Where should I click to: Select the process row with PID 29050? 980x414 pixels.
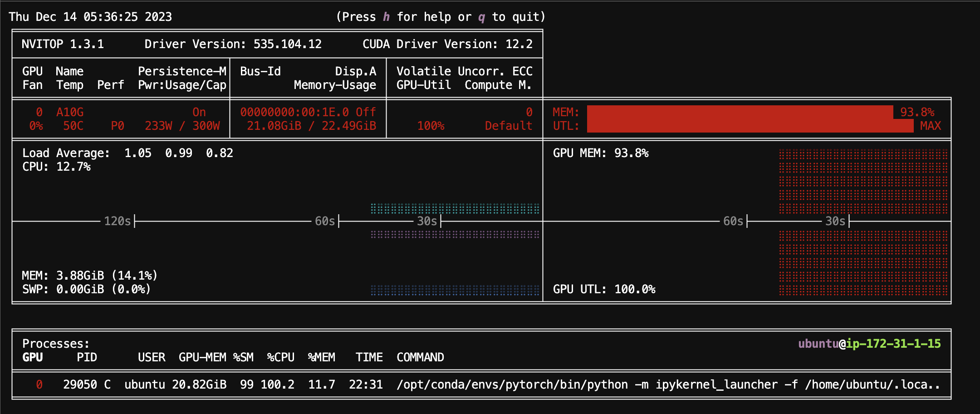pyautogui.click(x=86, y=384)
